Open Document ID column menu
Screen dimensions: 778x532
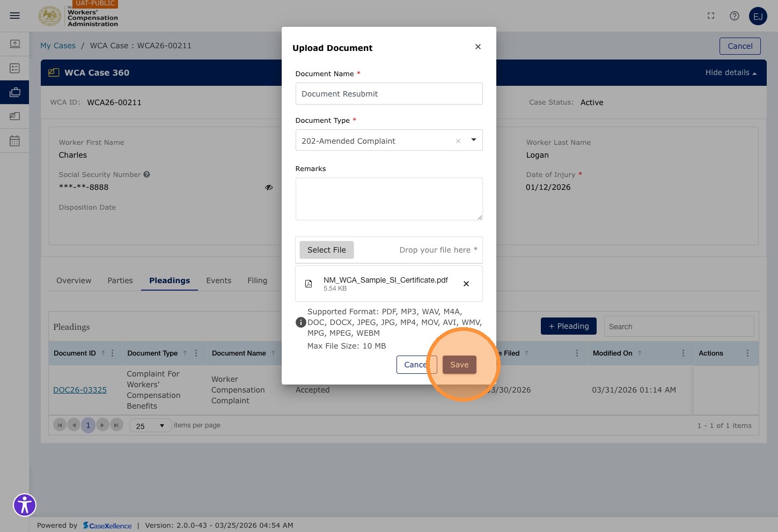[112, 353]
